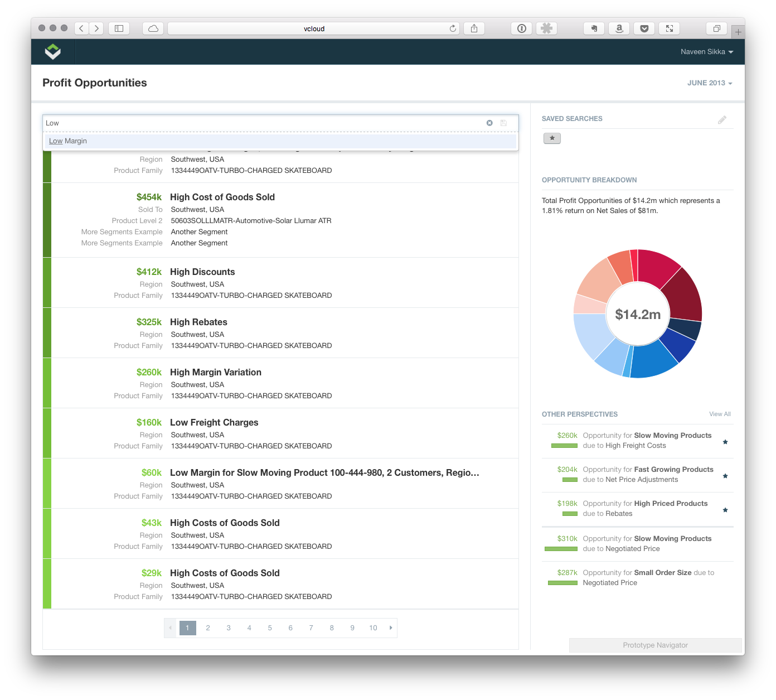Select the Low Margin autocomplete suggestion
The image size is (776, 700).
pyautogui.click(x=68, y=141)
